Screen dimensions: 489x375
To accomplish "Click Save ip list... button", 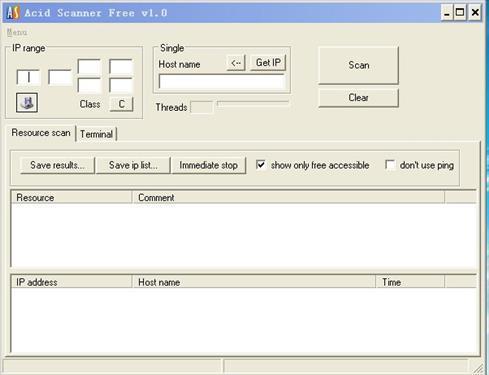I will (133, 165).
